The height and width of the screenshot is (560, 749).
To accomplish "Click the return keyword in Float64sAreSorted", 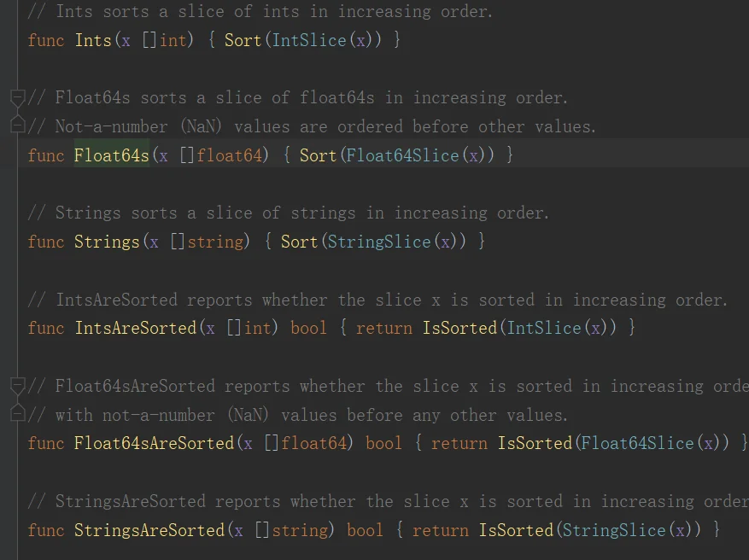I will [x=459, y=443].
